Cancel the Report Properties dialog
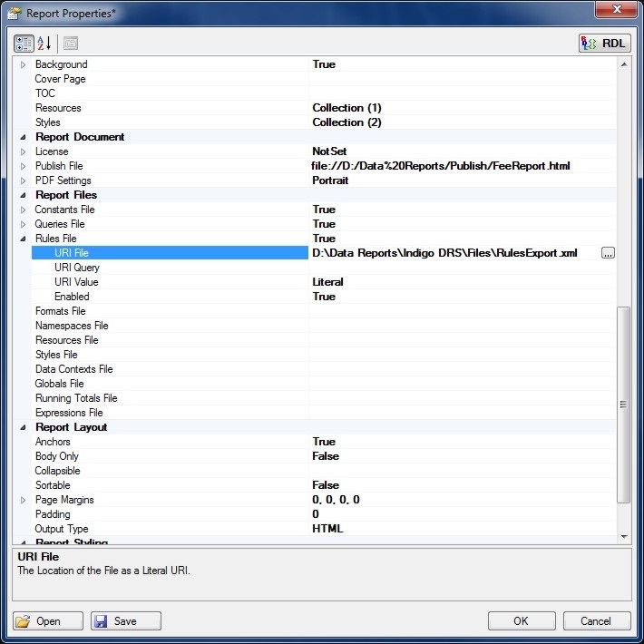 point(596,621)
